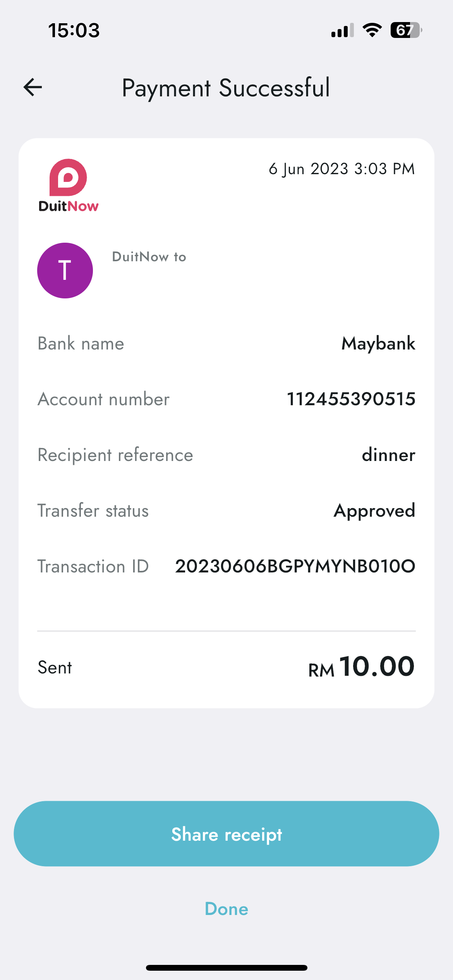Tap the home indicator bar
Screen dimensions: 453x980
coord(226,968)
